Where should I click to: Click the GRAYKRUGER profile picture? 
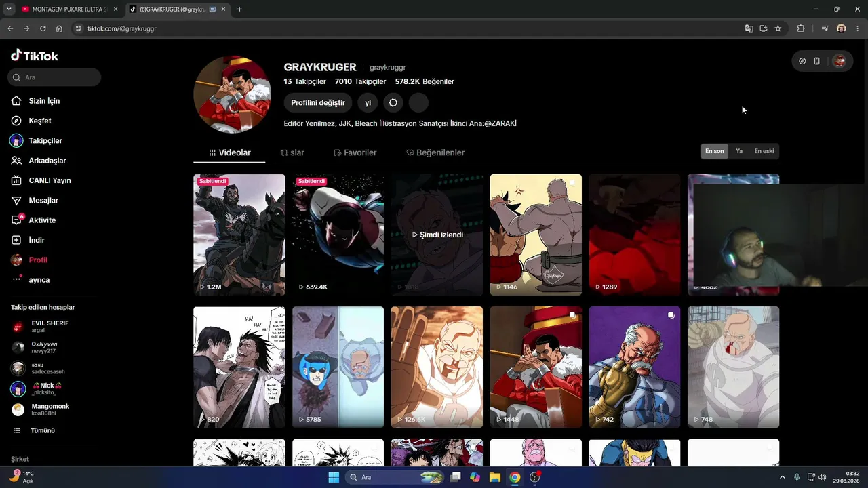(233, 94)
